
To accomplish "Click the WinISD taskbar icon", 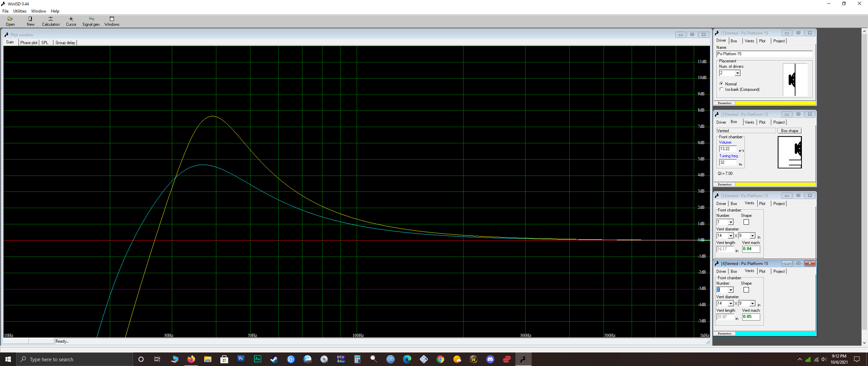I will coord(523,359).
